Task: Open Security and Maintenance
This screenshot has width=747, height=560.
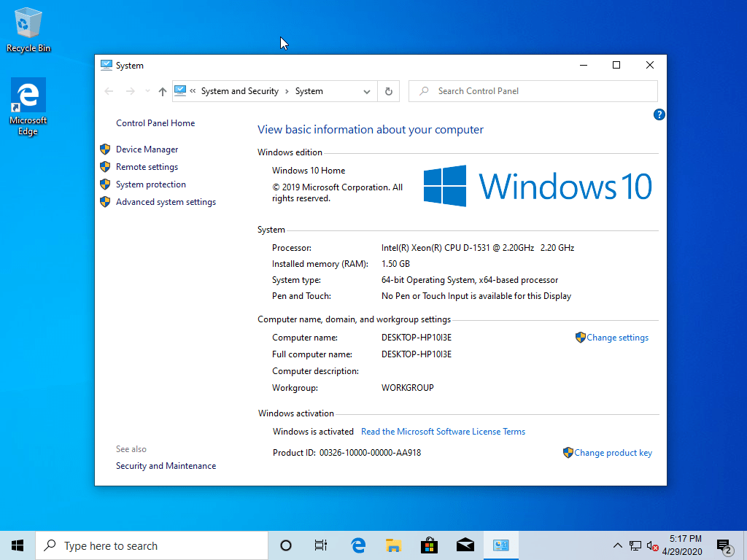Action: tap(166, 466)
